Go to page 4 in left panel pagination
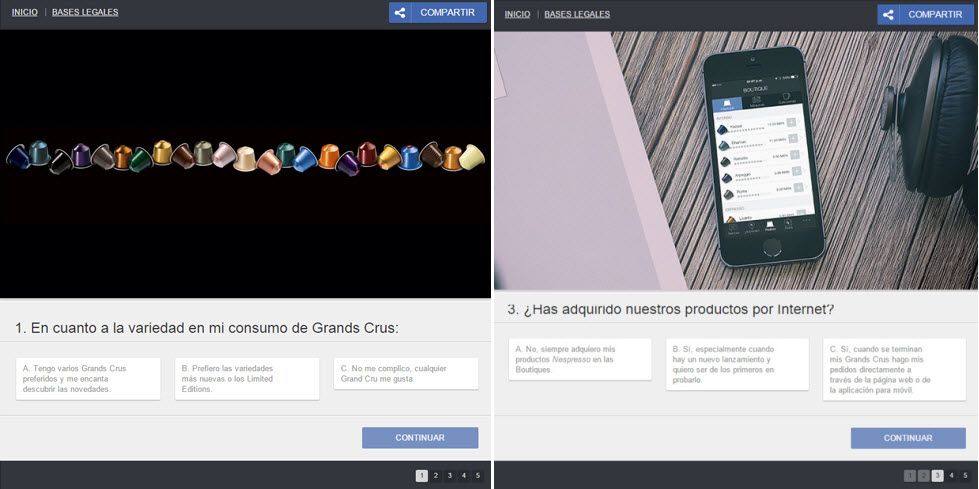 (x=463, y=476)
